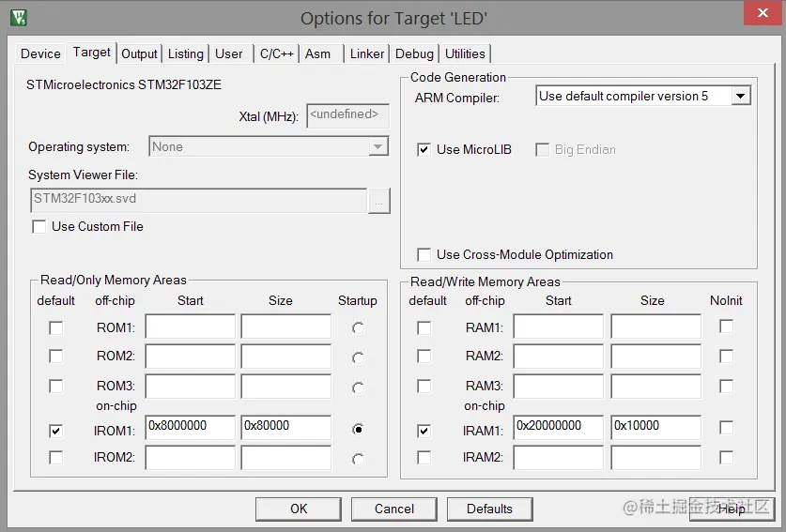Viewport: 786px width, 532px height.
Task: Select the ROM2 Startup radio button
Action: pos(358,357)
